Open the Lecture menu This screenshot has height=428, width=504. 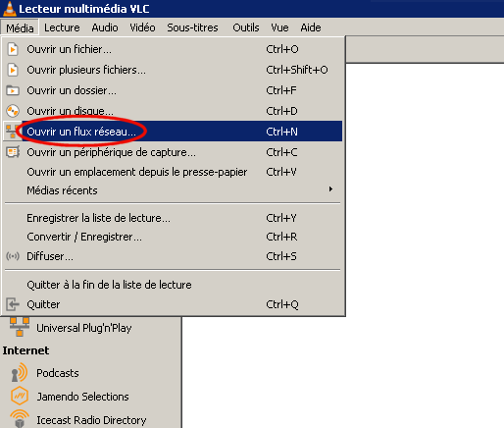tap(62, 27)
